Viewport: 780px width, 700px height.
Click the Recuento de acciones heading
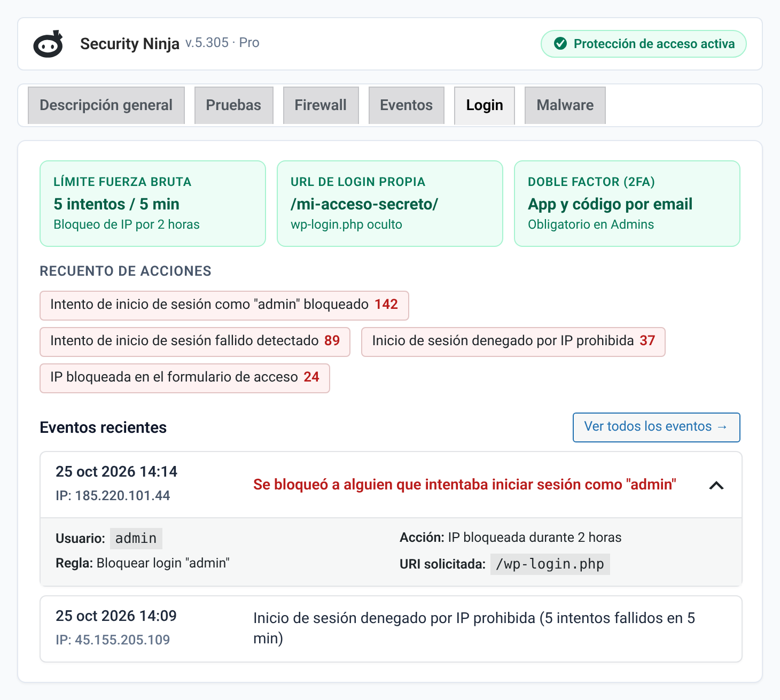tap(126, 271)
